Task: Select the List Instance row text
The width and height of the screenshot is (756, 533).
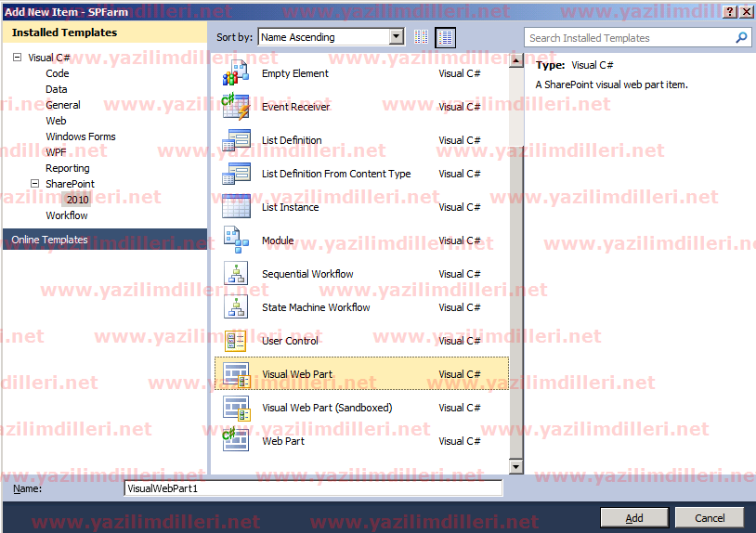Action: 291,207
